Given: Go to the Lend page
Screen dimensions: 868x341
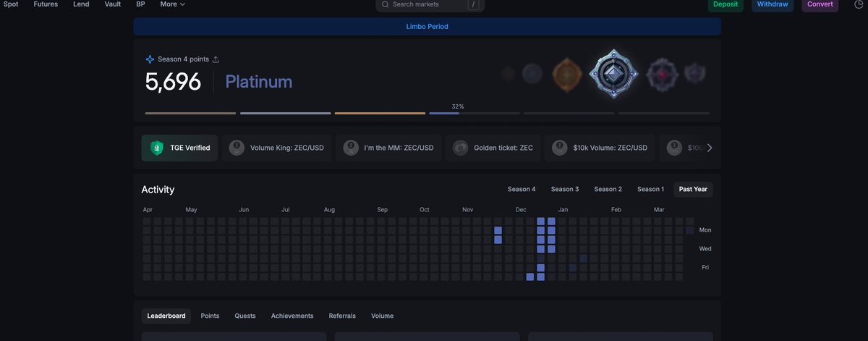Looking at the screenshot, I should pyautogui.click(x=82, y=4).
